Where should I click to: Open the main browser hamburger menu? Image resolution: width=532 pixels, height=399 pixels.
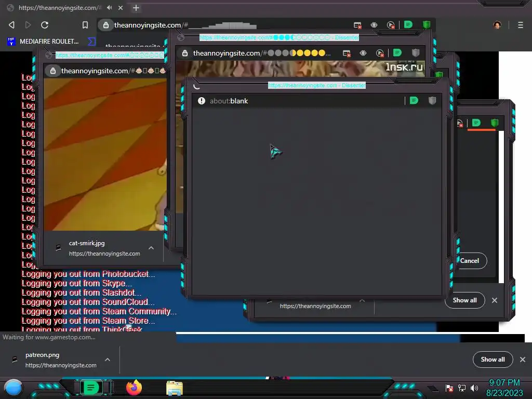(x=521, y=25)
